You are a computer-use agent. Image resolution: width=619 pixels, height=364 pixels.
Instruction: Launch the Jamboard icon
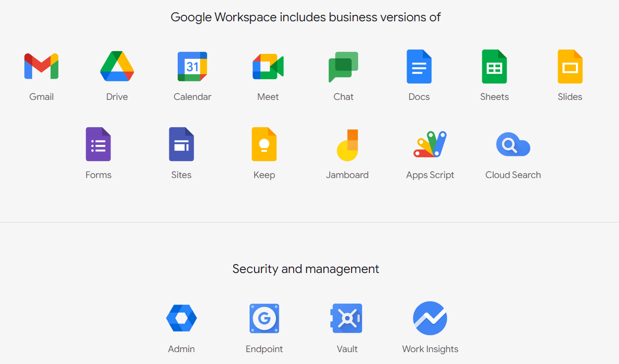347,145
